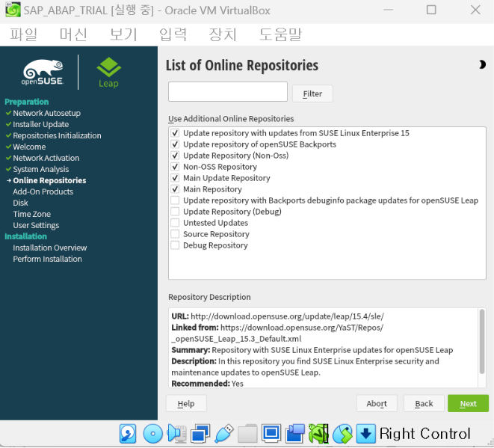
Task: Toggle the dark mode moon icon
Action: (x=482, y=65)
